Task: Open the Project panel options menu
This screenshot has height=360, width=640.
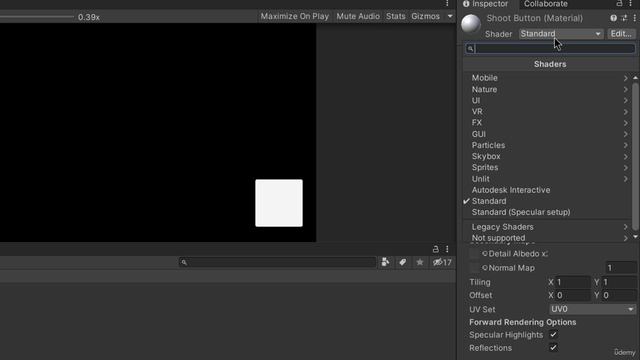Action: (447, 249)
